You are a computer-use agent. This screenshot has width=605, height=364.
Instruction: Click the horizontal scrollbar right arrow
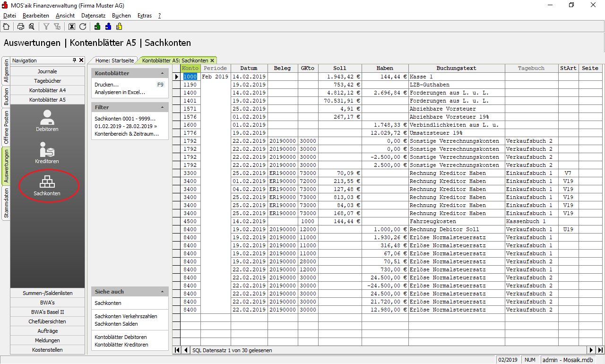tap(591, 350)
